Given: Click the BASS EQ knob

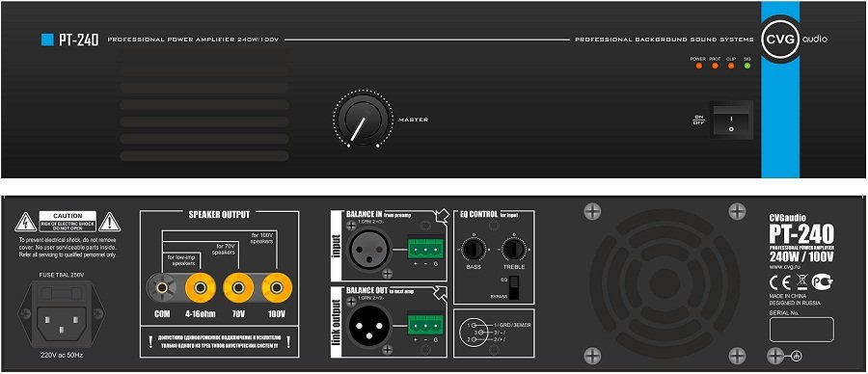Looking at the screenshot, I should (474, 249).
